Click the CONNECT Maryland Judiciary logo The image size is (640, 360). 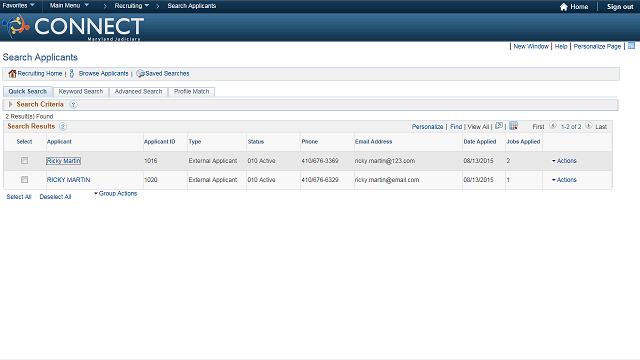tap(73, 27)
